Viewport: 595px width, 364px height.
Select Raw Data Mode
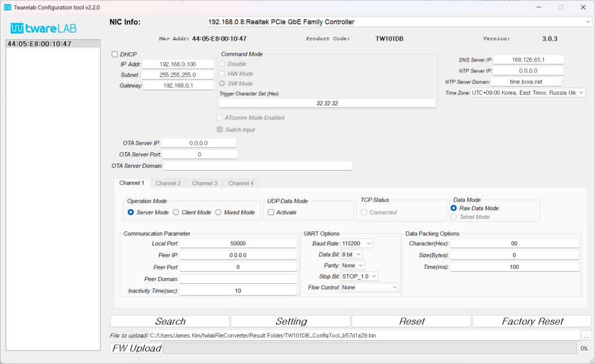[453, 208]
